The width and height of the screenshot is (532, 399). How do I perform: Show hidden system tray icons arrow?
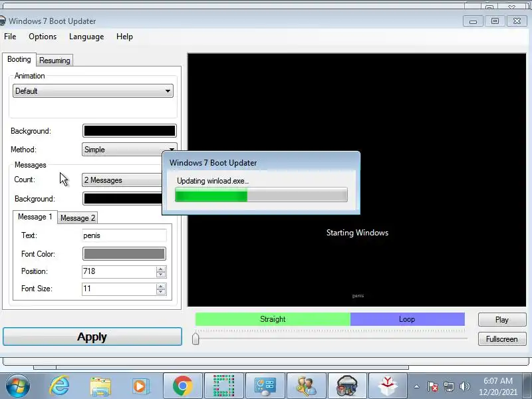pyautogui.click(x=417, y=386)
